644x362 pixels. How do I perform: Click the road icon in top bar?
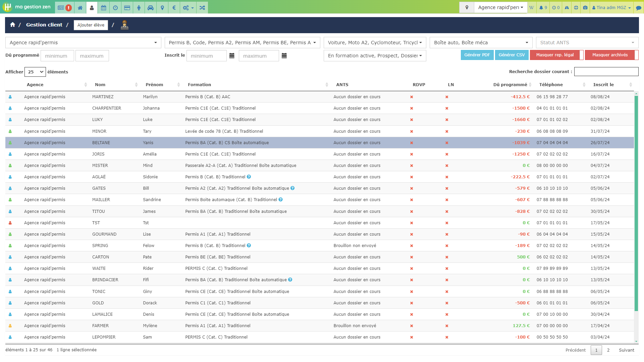[567, 7]
